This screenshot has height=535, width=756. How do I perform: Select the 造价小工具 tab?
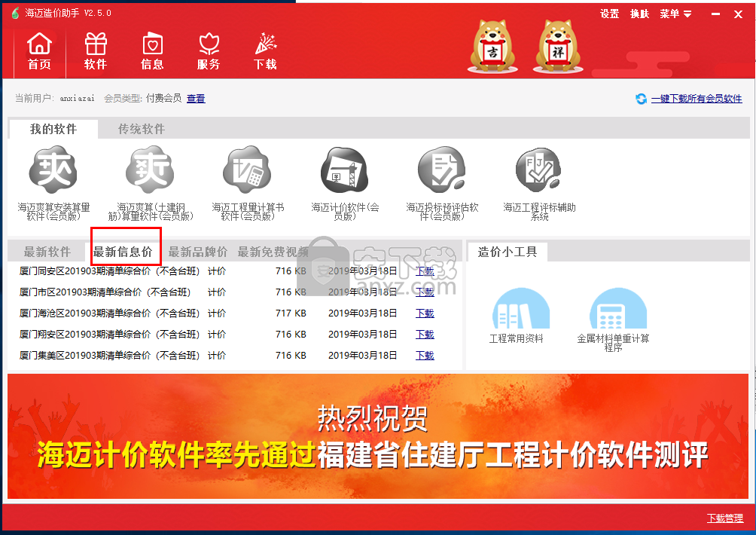coord(508,252)
